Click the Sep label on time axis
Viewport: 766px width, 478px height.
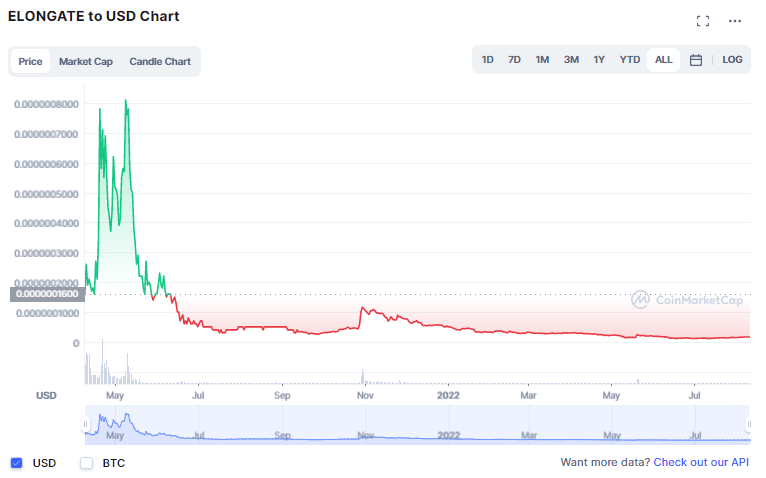click(x=282, y=395)
